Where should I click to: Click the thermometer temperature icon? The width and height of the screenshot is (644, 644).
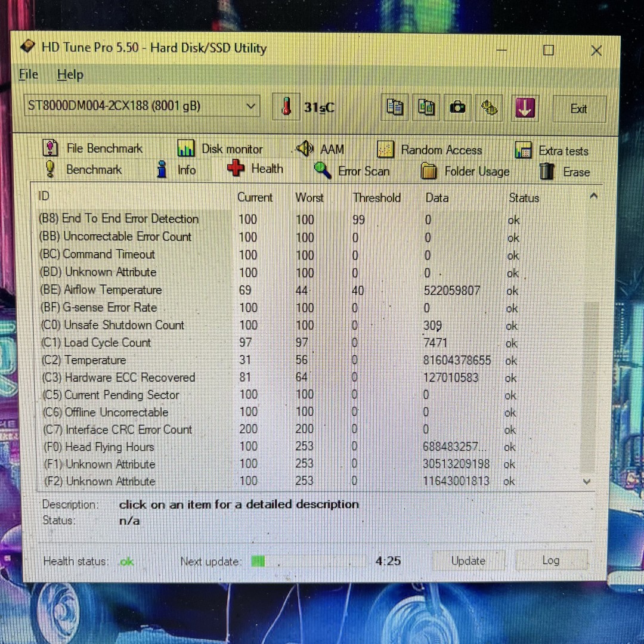[287, 107]
